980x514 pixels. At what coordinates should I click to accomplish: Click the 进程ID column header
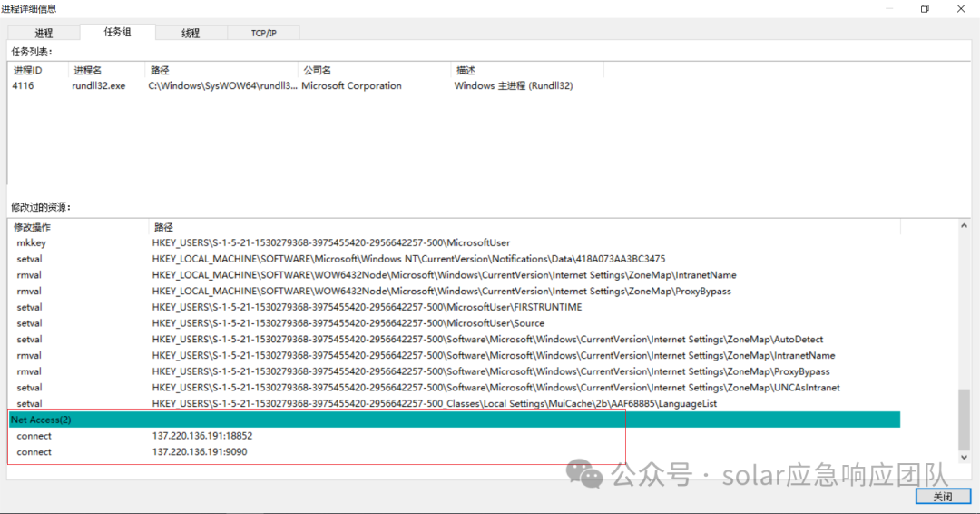[37, 70]
